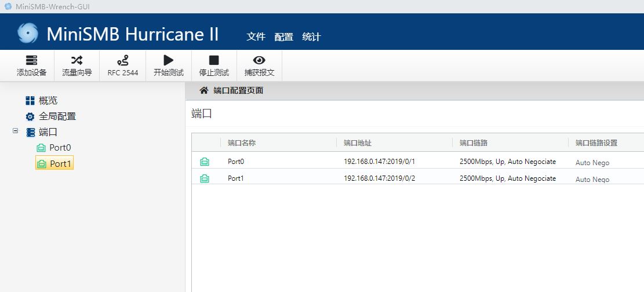The height and width of the screenshot is (292, 644).
Task: Click Port0 link status 2500Mbps, Up, Auto Negociate
Action: 508,162
